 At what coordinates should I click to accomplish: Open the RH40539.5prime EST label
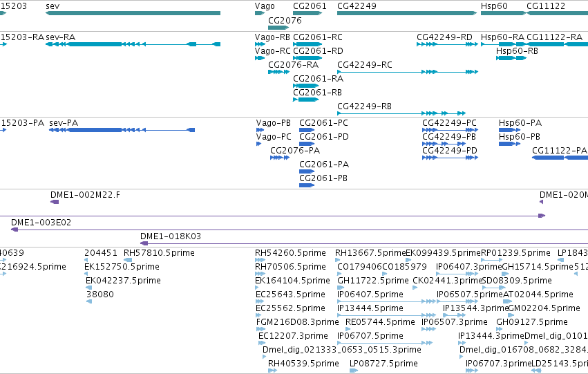pyautogui.click(x=303, y=364)
